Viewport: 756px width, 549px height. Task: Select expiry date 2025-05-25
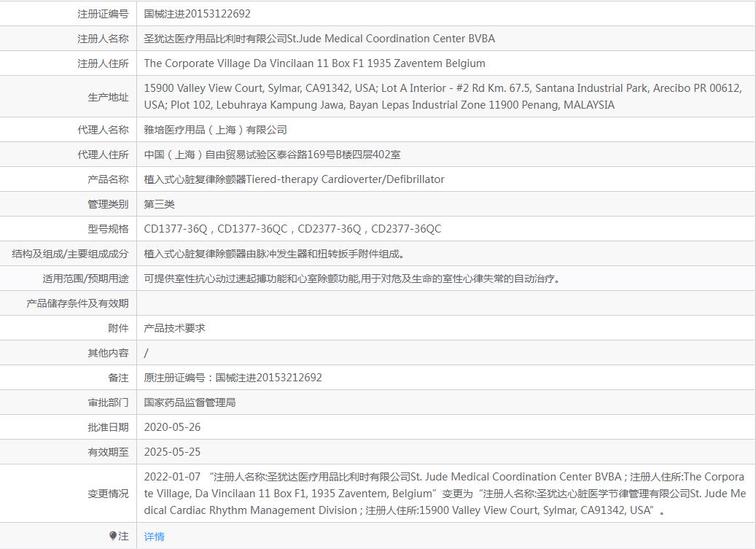point(172,451)
